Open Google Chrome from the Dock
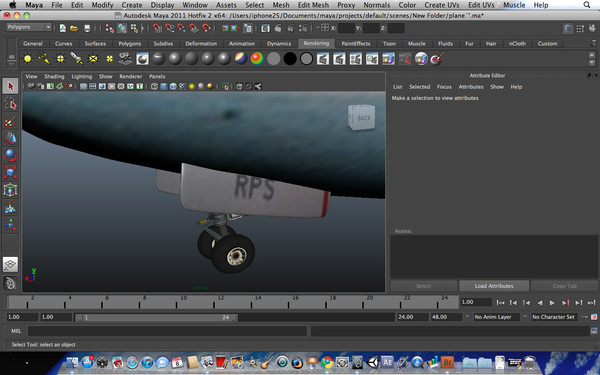Screen dimensions: 600x375 click(x=327, y=362)
